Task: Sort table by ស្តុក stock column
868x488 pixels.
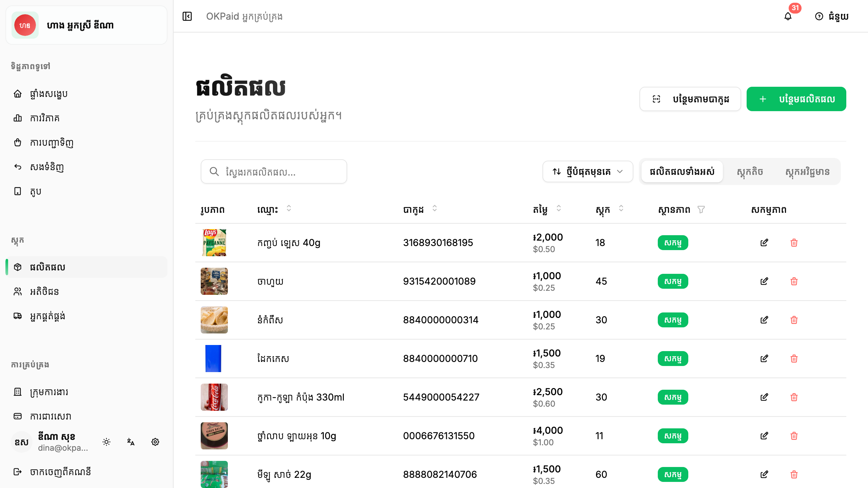Action: [621, 208]
